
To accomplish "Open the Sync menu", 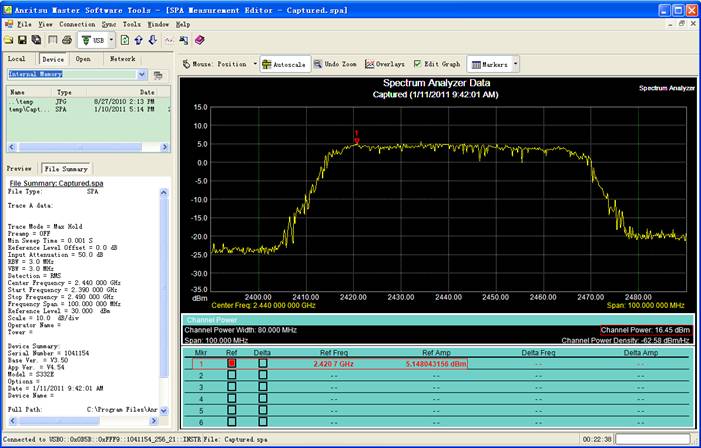I will [x=108, y=23].
